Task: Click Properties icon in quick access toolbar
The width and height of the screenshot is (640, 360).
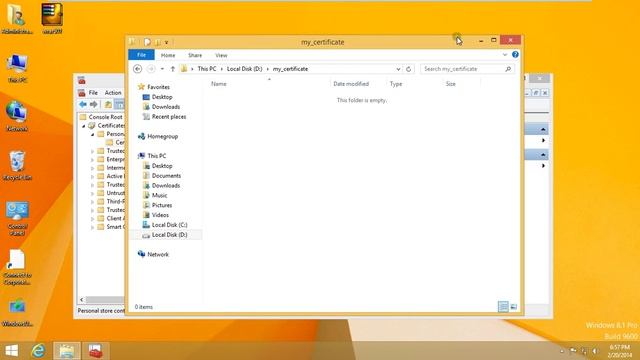Action: tap(147, 42)
